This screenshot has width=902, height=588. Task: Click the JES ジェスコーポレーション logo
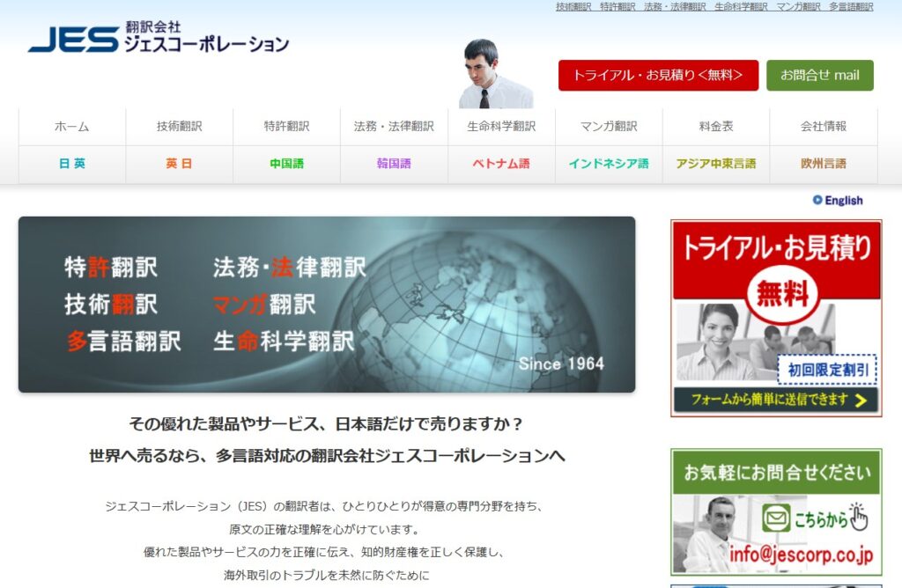click(159, 37)
